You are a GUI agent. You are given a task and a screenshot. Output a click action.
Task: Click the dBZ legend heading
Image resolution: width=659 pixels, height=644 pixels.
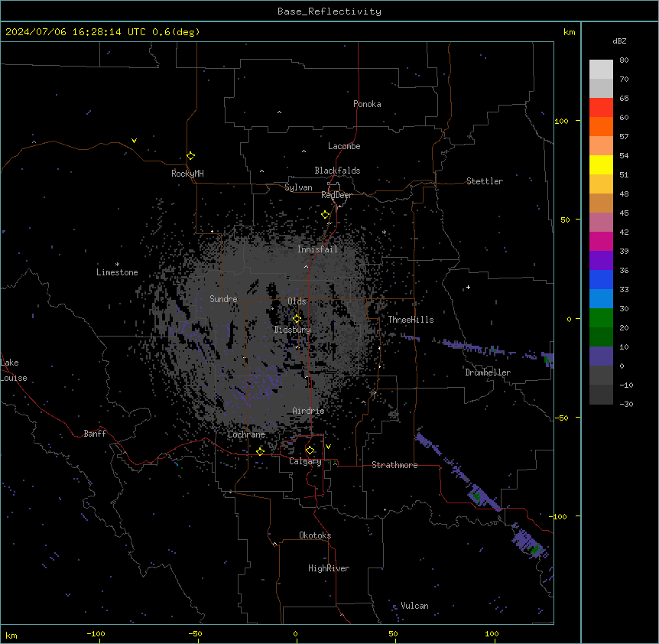619,41
